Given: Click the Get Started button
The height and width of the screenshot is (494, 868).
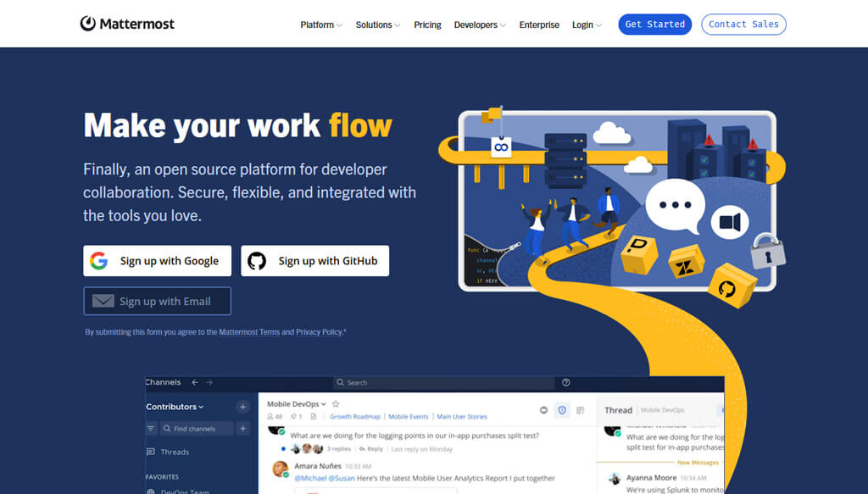Looking at the screenshot, I should pos(655,25).
